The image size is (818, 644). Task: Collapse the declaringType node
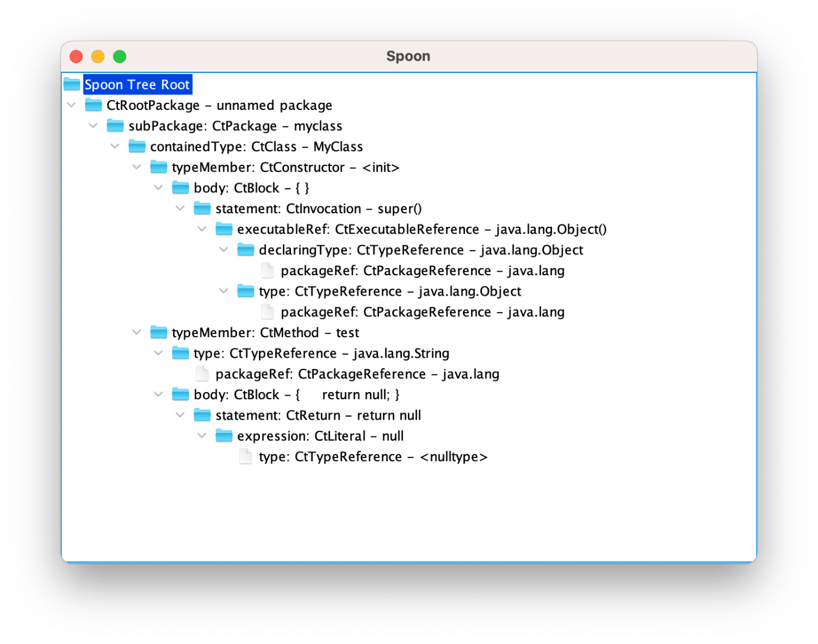(x=224, y=250)
